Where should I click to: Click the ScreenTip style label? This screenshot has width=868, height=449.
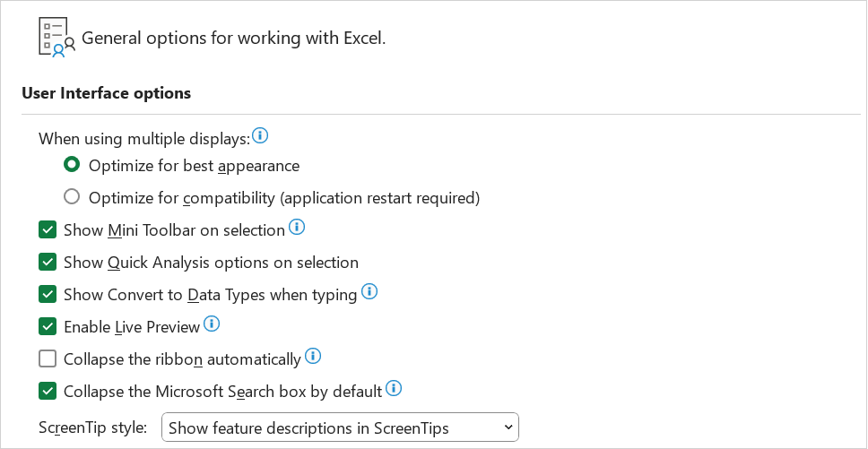coord(93,427)
